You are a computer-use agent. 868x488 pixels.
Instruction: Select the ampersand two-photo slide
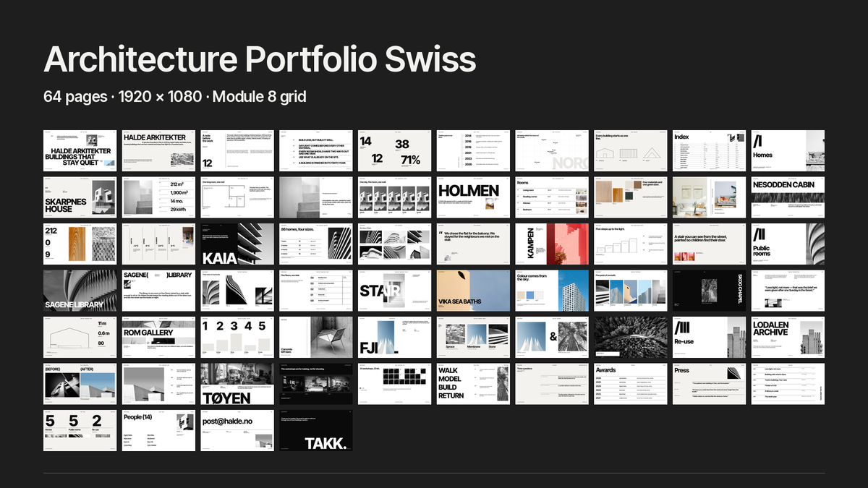[x=552, y=337]
